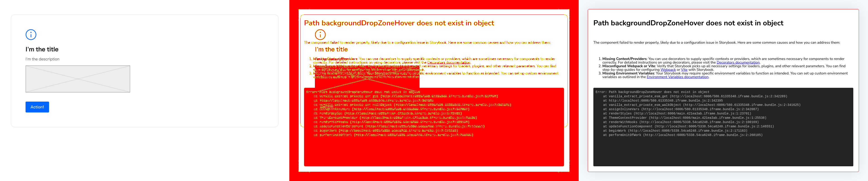Open the blue Webpack configuration link

(668, 70)
